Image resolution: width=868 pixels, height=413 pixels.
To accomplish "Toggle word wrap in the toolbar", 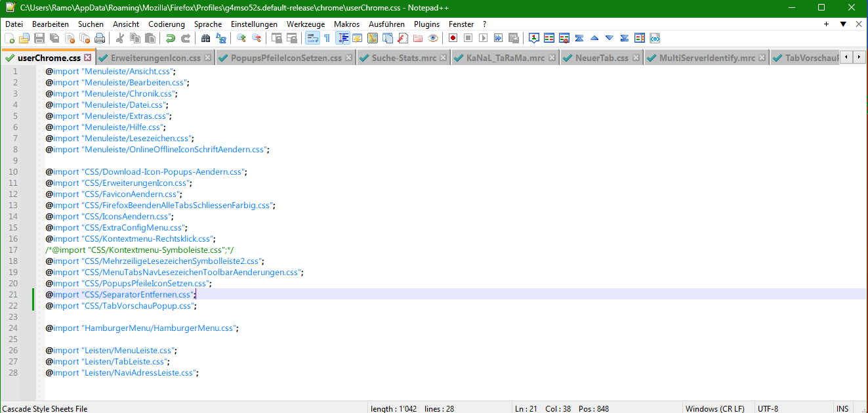I will (312, 38).
